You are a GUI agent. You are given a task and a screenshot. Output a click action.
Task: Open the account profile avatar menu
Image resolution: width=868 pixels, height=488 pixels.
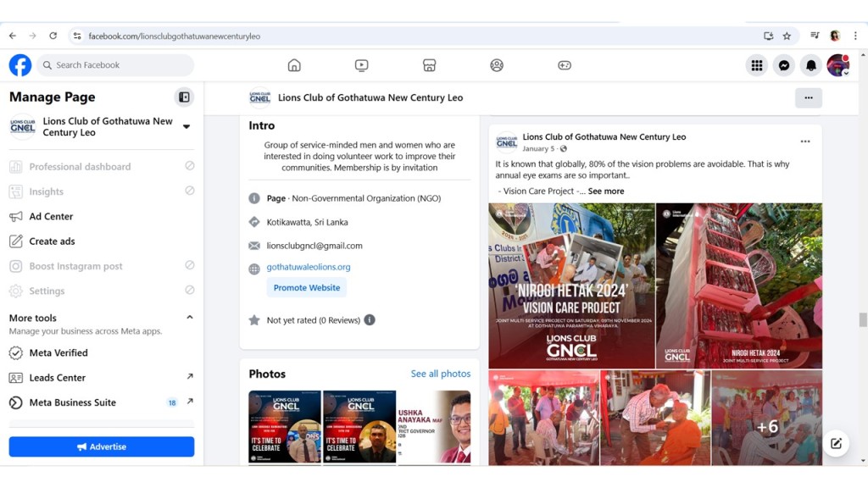click(x=838, y=65)
